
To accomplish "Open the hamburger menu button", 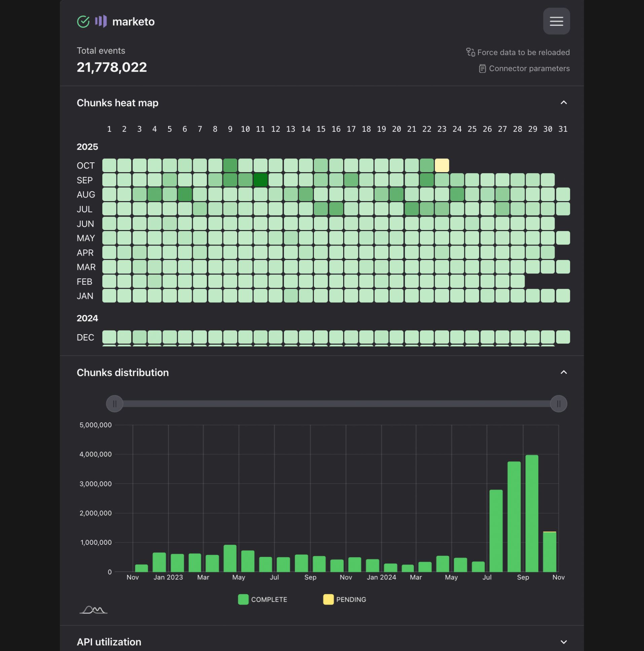I will pos(556,21).
